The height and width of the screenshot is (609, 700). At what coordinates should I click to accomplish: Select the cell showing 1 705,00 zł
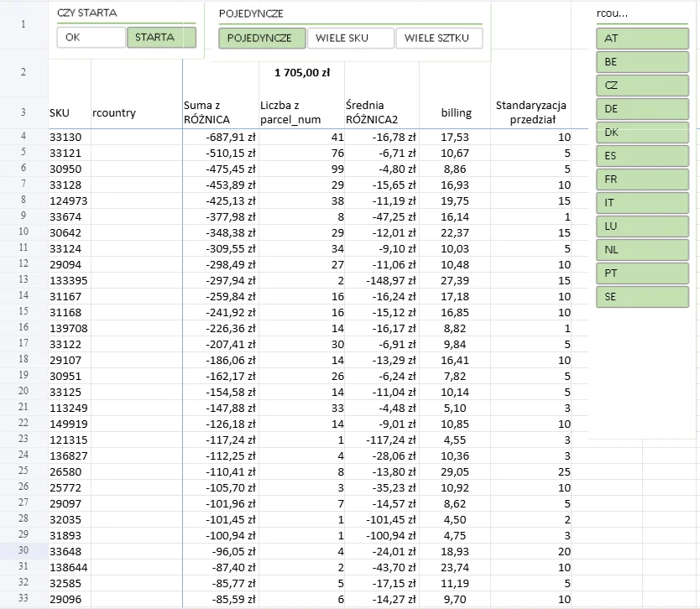click(x=300, y=73)
